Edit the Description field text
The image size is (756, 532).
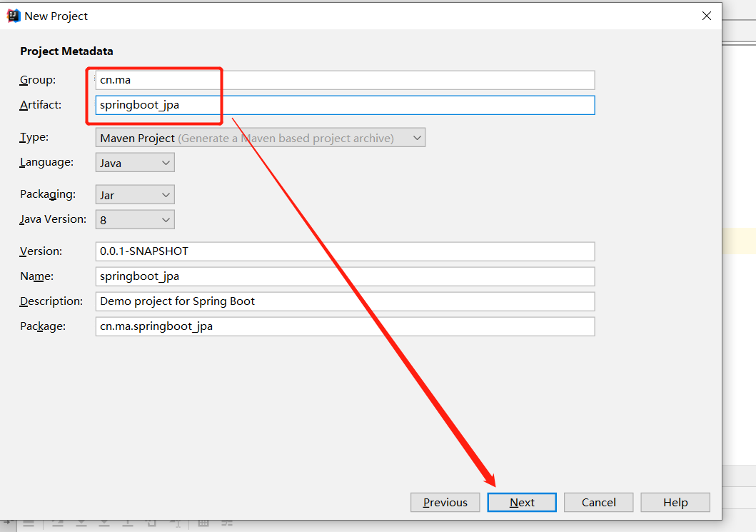(345, 301)
